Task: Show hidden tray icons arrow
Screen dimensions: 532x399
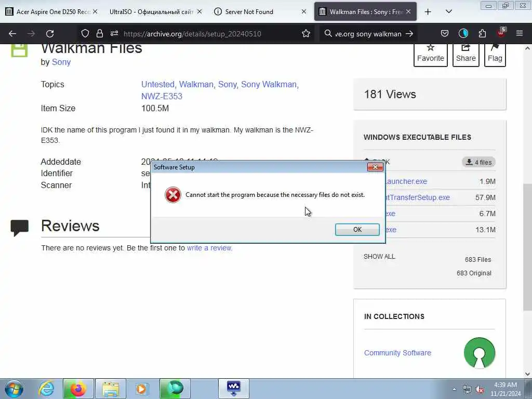Action: coord(454,390)
